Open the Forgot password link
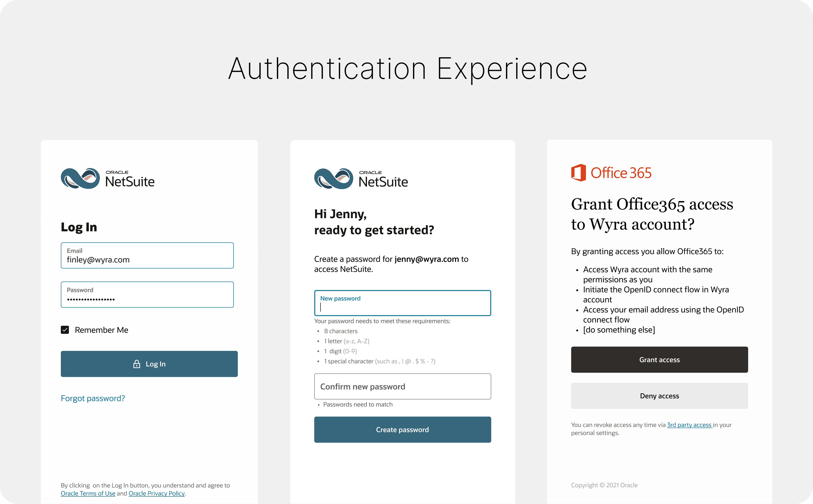 [x=93, y=398]
